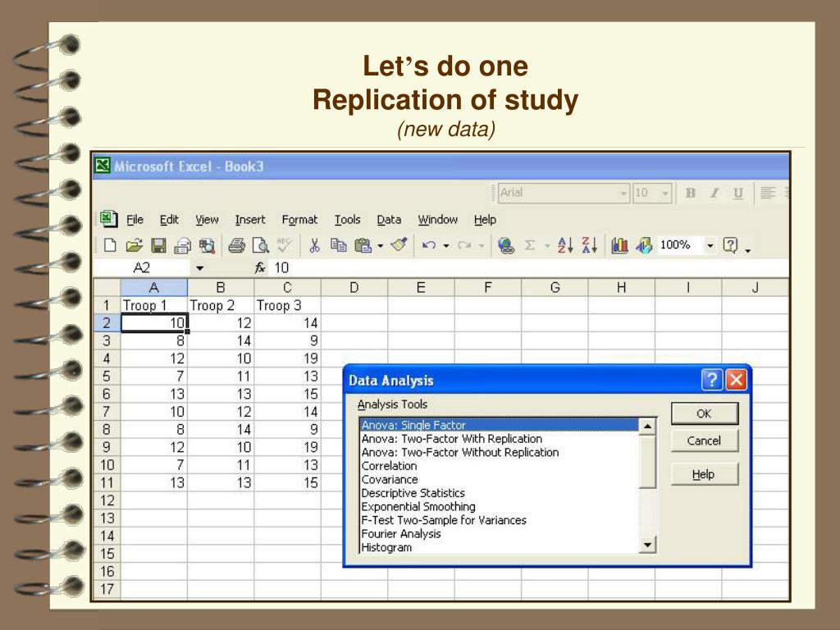Click the New blank workbook icon

click(110, 245)
